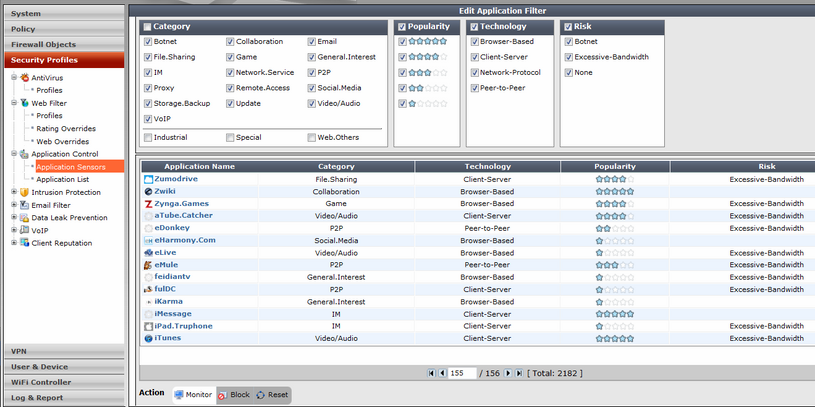
Task: Click the Web Filter tree icon
Action: click(24, 103)
